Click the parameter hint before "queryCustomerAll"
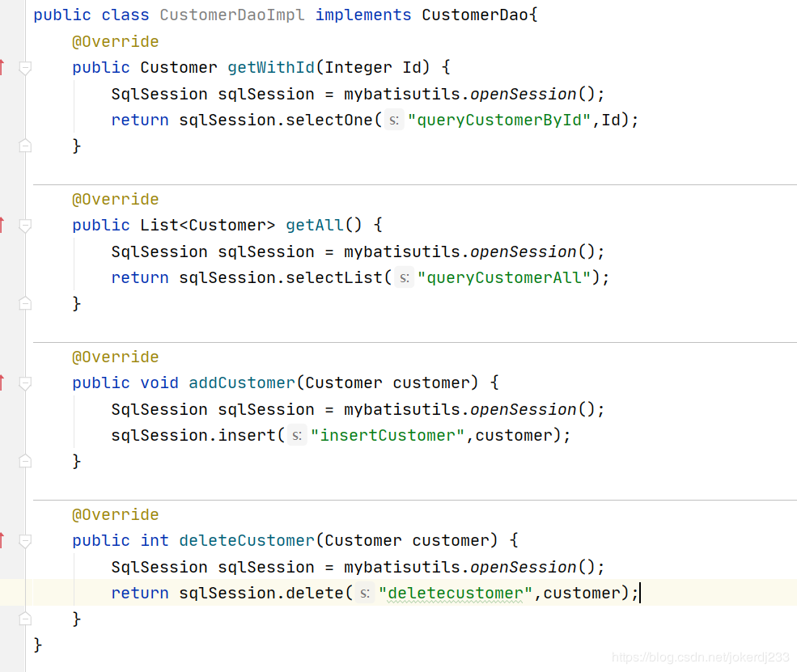Screen dimensions: 797x672 point(404,278)
